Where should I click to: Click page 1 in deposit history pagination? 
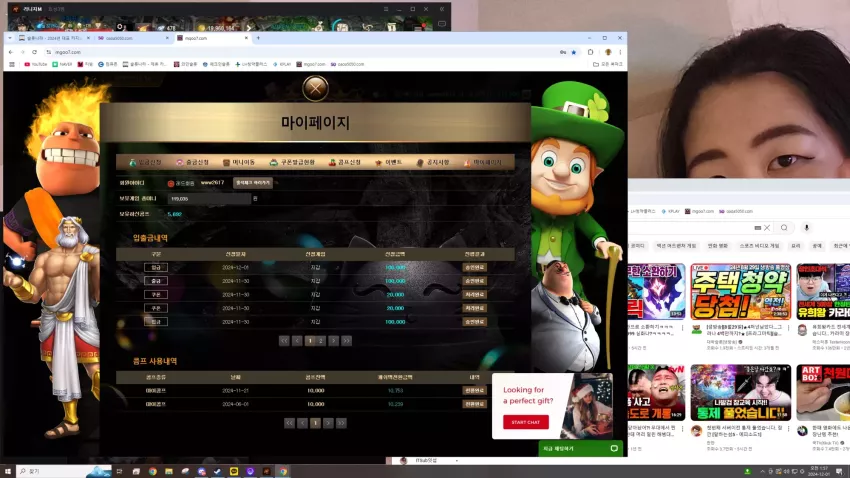pyautogui.click(x=310, y=341)
